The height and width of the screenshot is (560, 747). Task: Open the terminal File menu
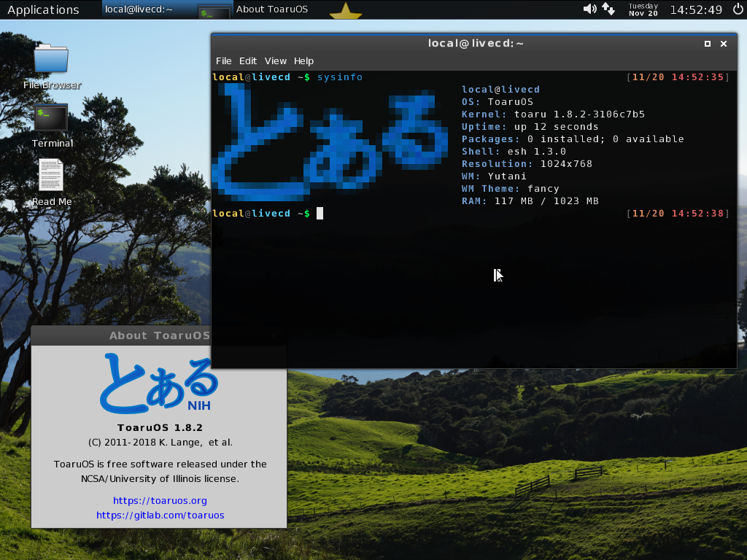tap(223, 61)
